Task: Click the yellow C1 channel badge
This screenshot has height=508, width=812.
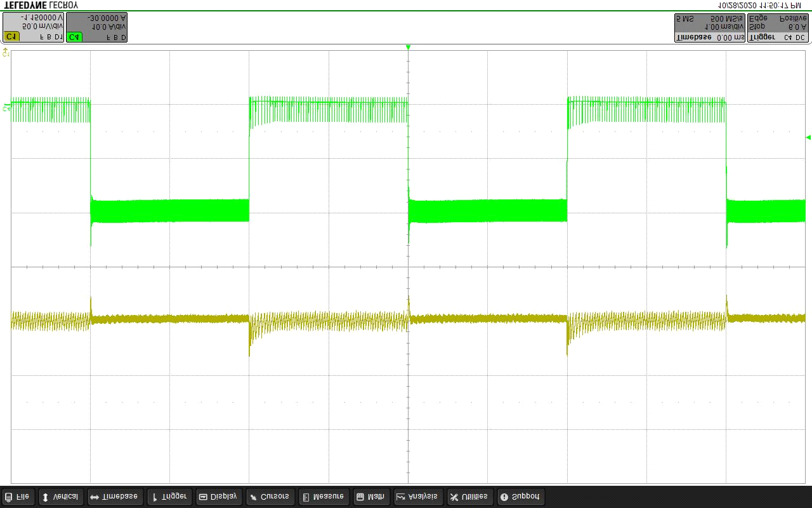Action: pos(11,37)
